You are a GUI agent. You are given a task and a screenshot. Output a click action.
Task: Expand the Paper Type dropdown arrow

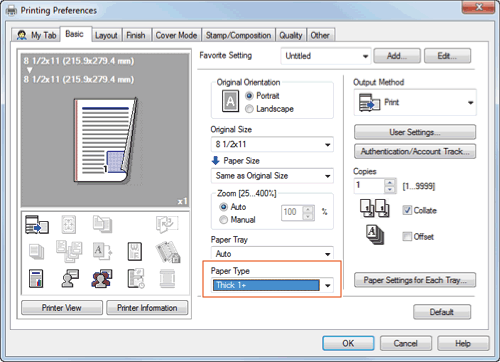pos(327,285)
